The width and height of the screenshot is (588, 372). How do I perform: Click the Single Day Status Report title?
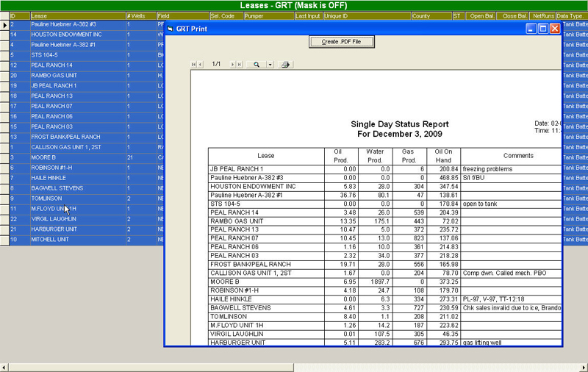click(x=400, y=124)
